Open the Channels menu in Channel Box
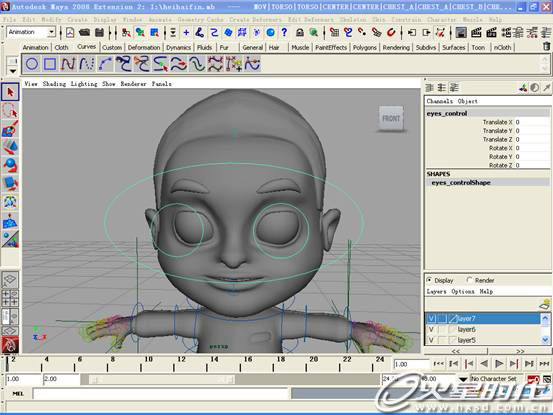 (439, 101)
